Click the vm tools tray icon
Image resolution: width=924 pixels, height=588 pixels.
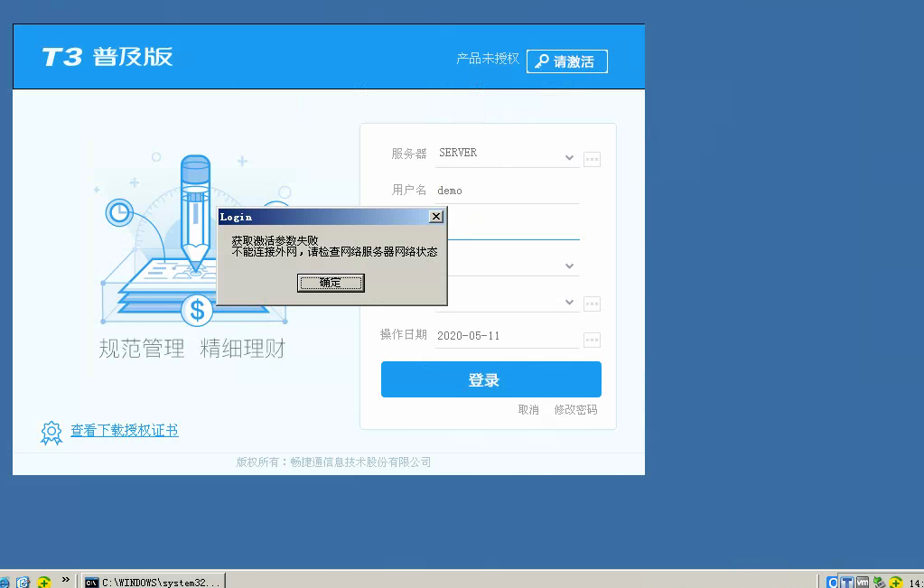coord(863,582)
